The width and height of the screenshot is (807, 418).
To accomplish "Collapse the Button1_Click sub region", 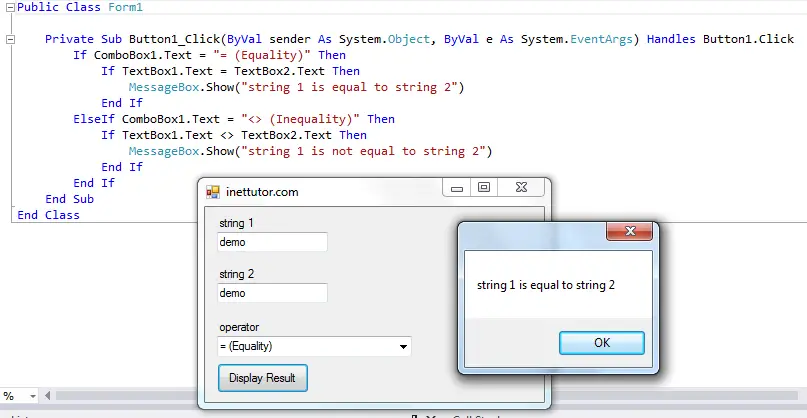I will (x=10, y=39).
